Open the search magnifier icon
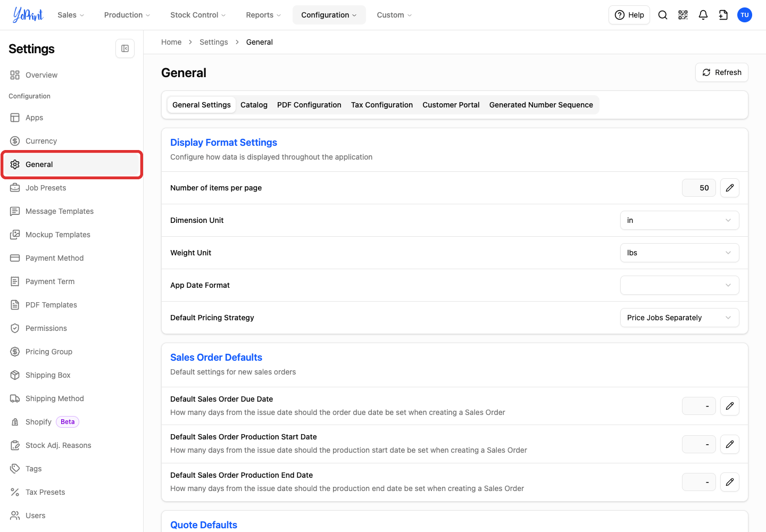The width and height of the screenshot is (766, 532). coord(663,15)
